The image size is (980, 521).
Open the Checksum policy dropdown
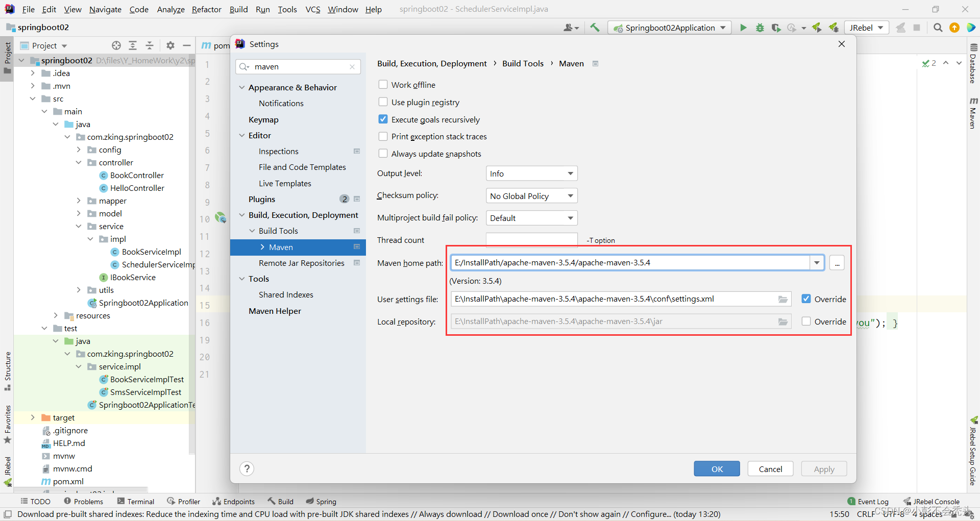(x=531, y=196)
